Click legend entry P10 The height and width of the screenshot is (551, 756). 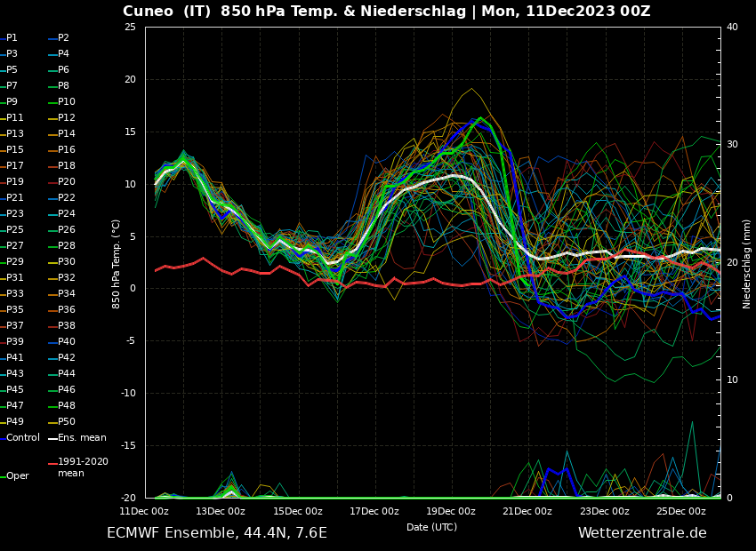[67, 102]
